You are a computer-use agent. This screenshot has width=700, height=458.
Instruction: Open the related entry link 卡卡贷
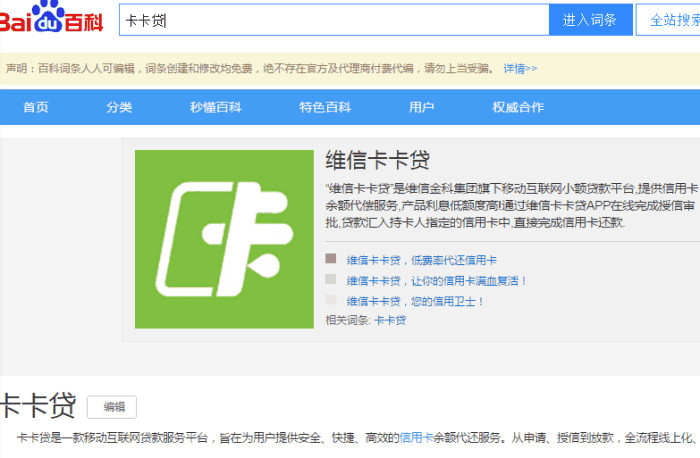(x=390, y=320)
